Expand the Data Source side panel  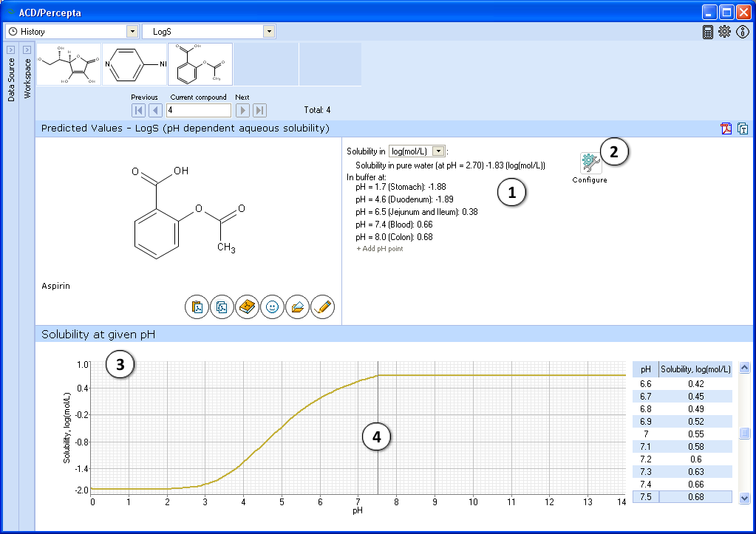coord(11,49)
